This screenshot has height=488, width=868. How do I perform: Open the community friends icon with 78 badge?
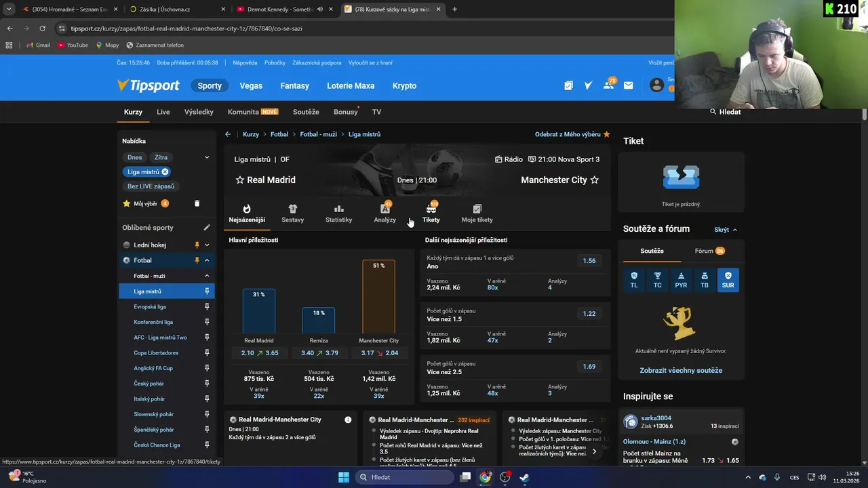tap(609, 84)
